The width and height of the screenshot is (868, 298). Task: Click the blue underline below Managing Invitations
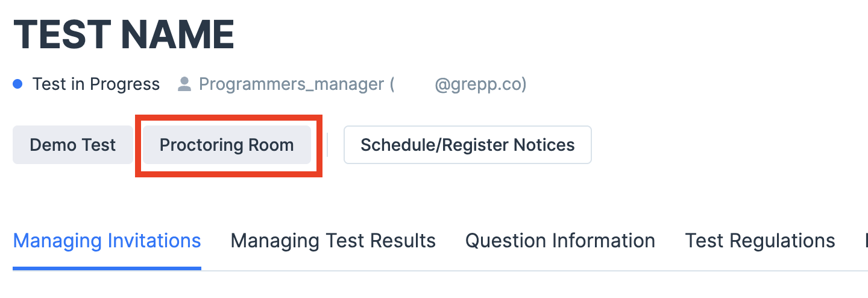[107, 268]
